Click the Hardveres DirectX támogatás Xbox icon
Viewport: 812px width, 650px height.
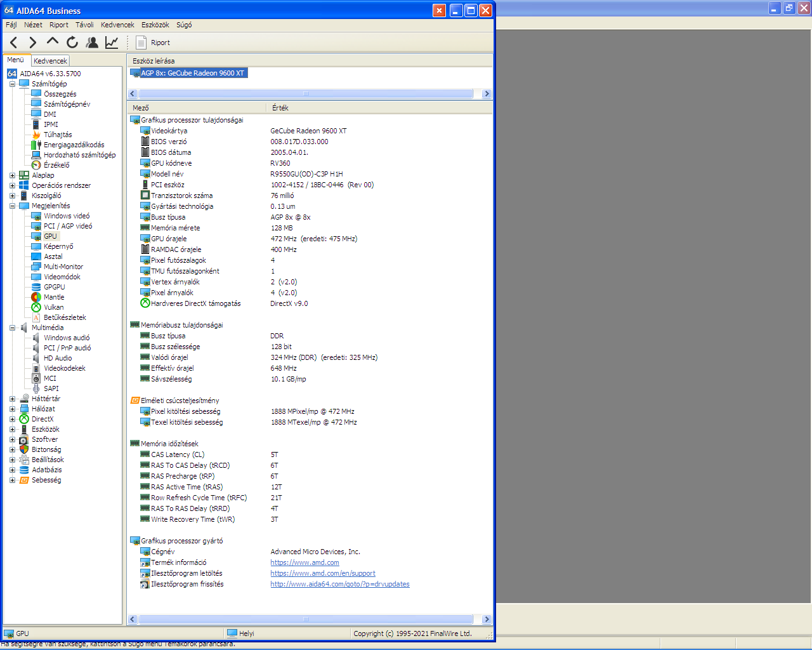click(145, 303)
